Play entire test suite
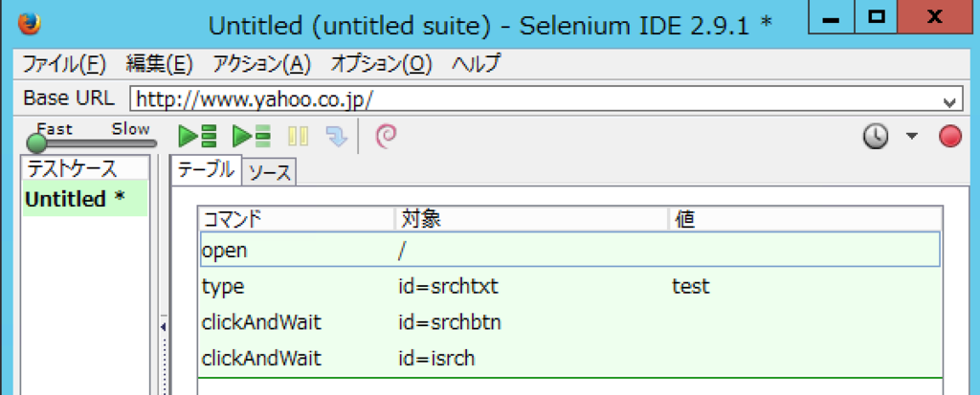The width and height of the screenshot is (980, 395). point(197,136)
